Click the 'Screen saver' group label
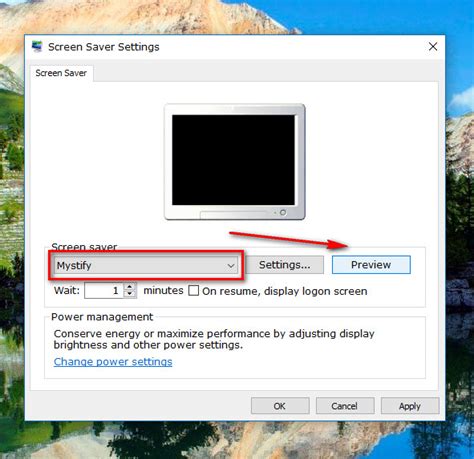 pyautogui.click(x=84, y=247)
